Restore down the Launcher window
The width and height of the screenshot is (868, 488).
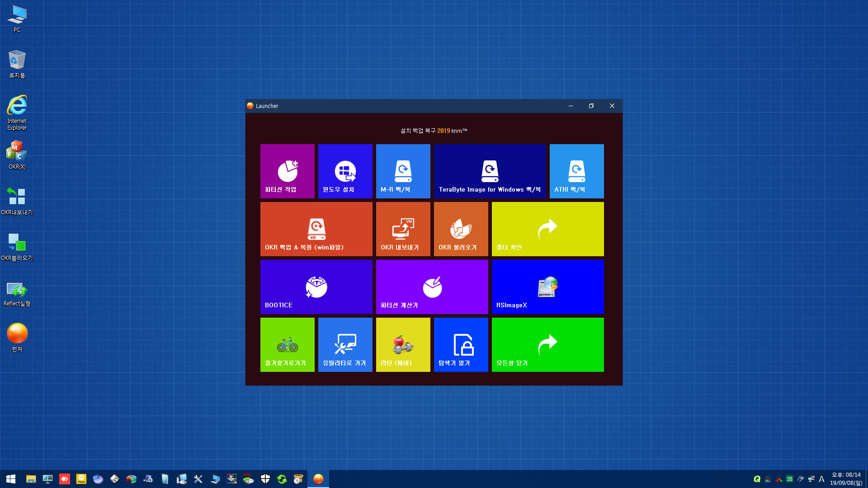point(591,106)
